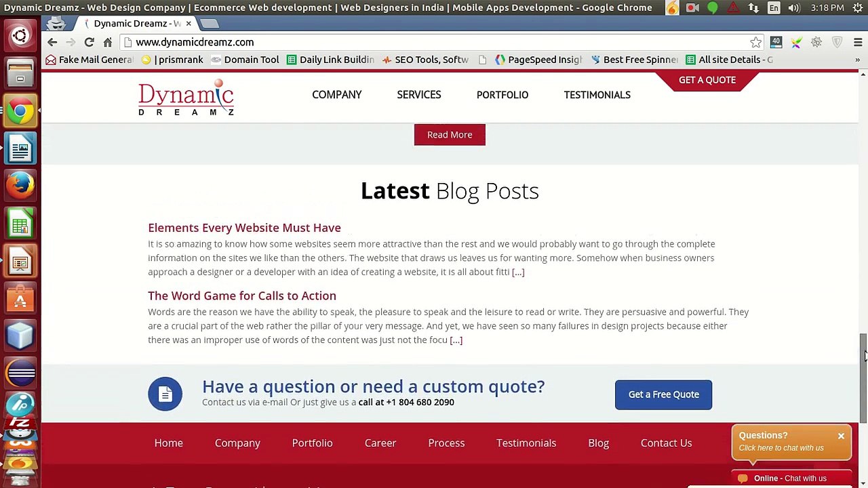
Task: Open the Best Free Spinner bookmark
Action: point(633,60)
